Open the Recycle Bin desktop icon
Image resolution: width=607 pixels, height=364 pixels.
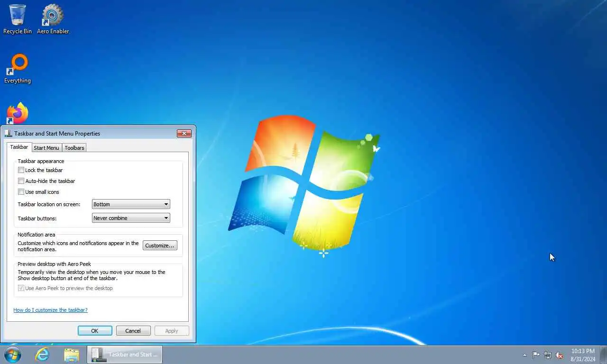[18, 19]
